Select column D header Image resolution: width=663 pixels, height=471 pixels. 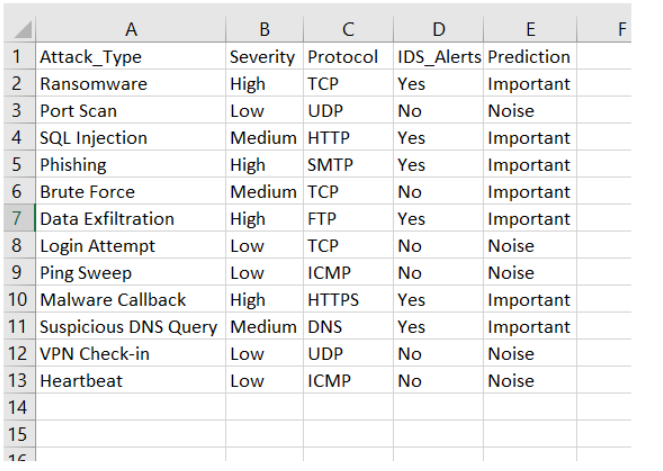[x=438, y=29]
